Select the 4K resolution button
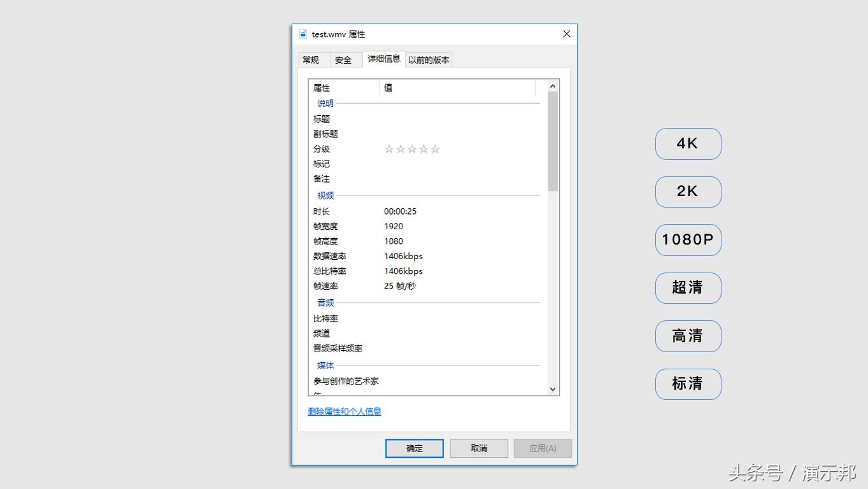This screenshot has height=489, width=868. pyautogui.click(x=688, y=144)
